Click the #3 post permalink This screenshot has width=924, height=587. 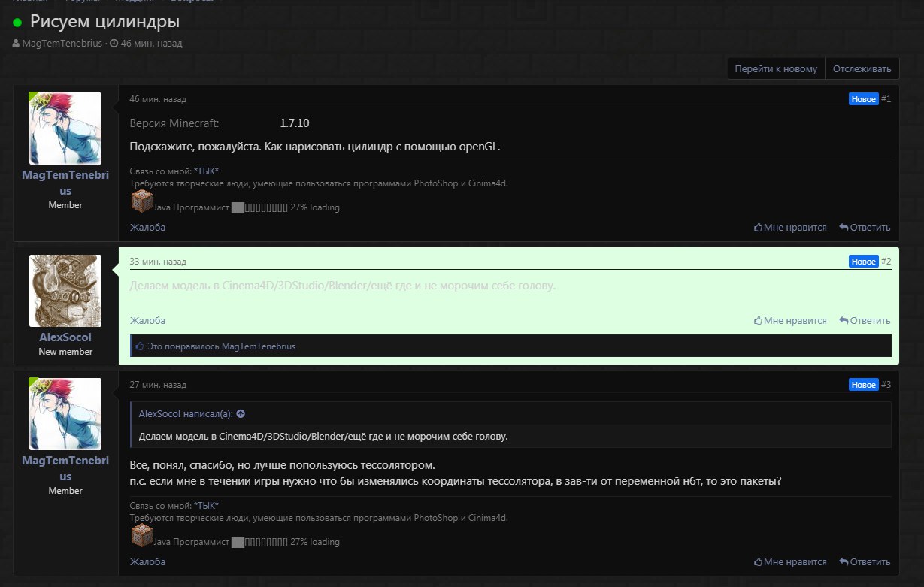(x=886, y=385)
